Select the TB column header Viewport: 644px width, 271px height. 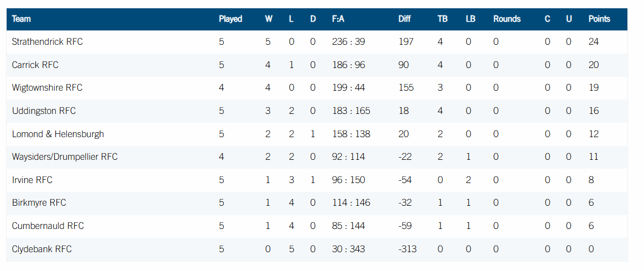442,19
